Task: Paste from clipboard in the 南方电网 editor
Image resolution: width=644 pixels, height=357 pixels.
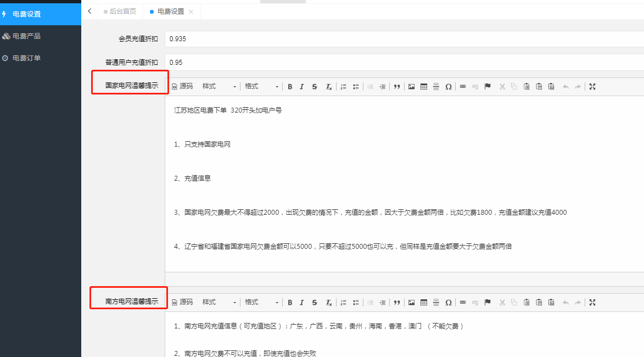Action: click(527, 303)
